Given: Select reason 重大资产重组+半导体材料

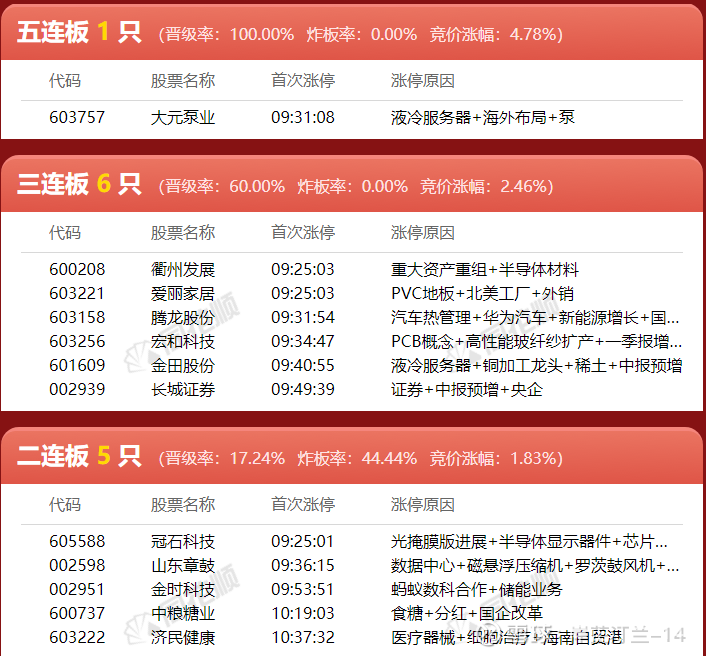Looking at the screenshot, I should coord(484,269).
